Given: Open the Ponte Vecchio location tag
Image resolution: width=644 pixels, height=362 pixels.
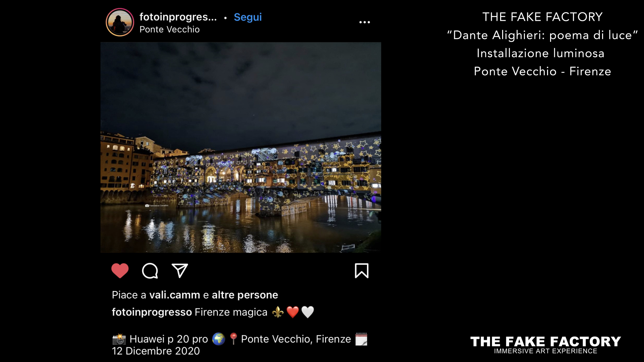Looking at the screenshot, I should tap(169, 29).
